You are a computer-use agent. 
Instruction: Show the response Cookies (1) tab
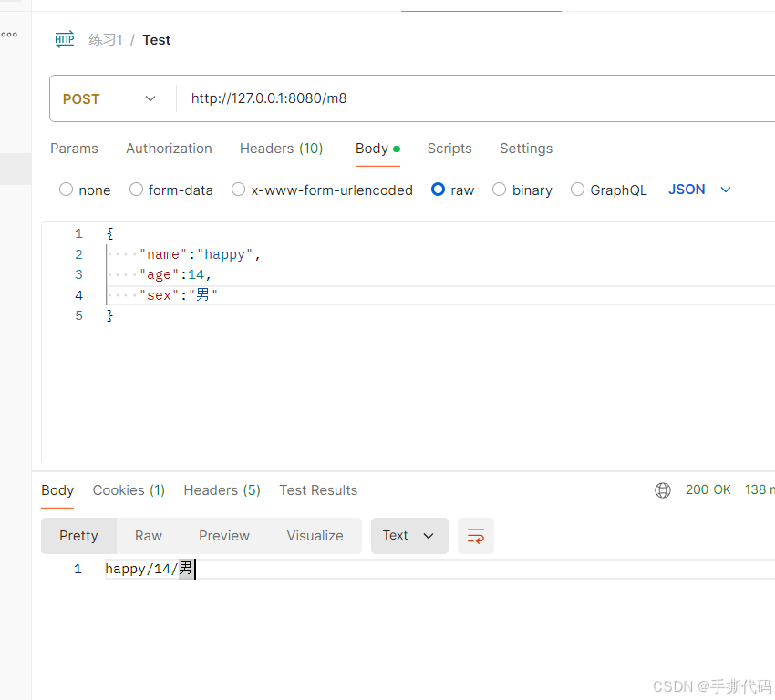[x=129, y=490]
